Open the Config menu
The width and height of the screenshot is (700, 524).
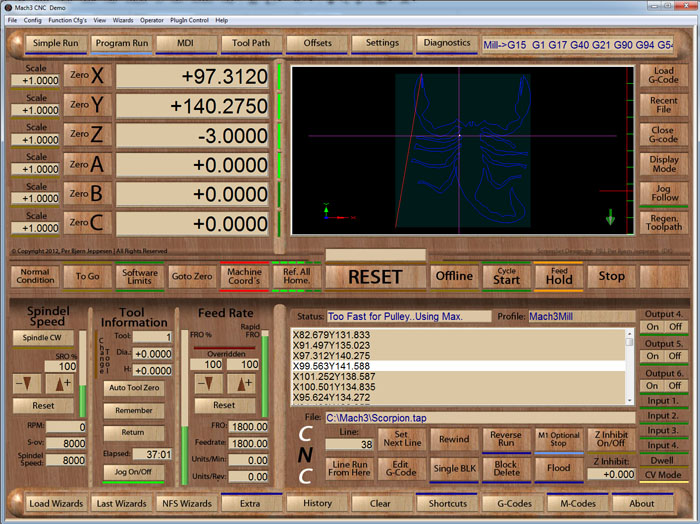pos(33,20)
